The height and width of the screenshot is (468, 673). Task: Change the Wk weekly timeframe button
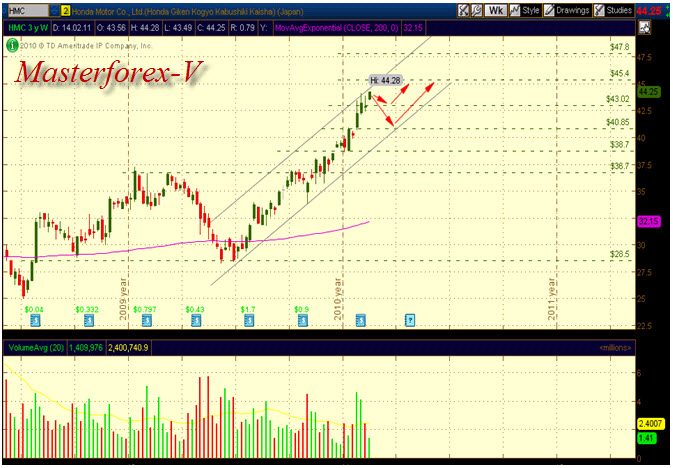495,10
